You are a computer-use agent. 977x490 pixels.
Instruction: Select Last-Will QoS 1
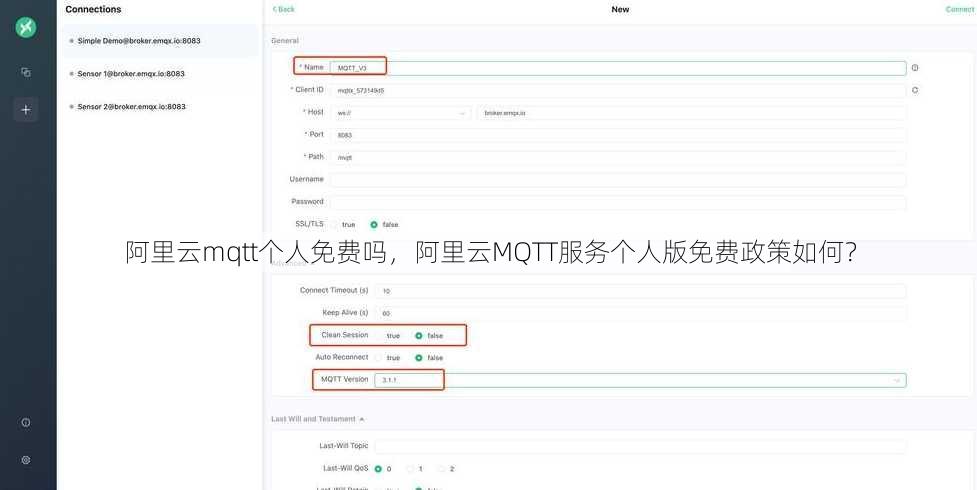coord(415,469)
